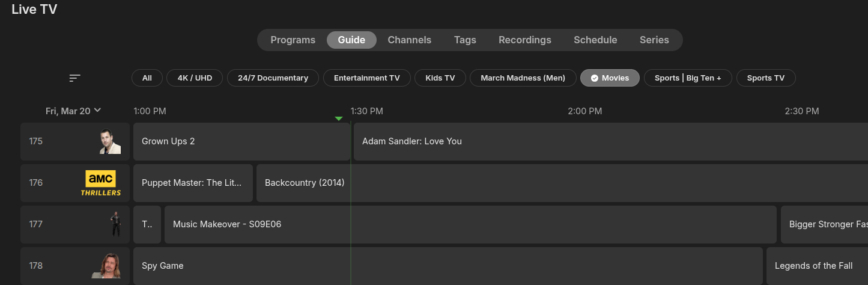Click the AMC Thrillers channel logo
This screenshot has height=285, width=868.
point(101,183)
